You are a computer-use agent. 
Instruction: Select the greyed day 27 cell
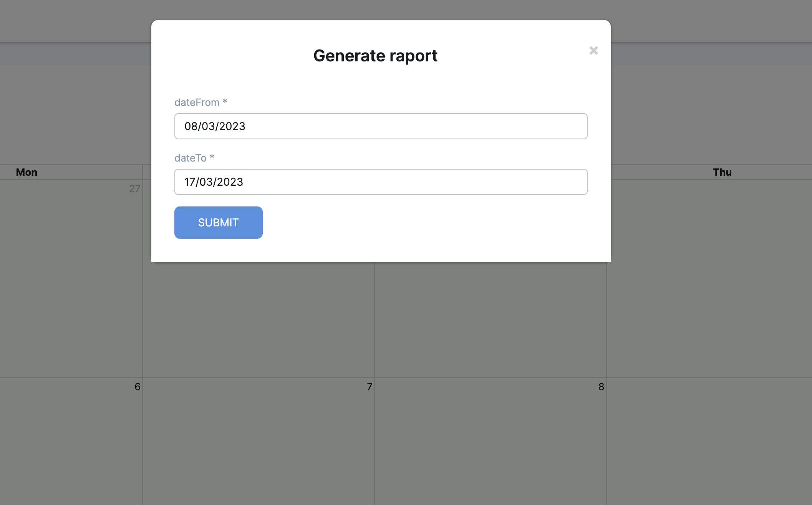tap(71, 278)
